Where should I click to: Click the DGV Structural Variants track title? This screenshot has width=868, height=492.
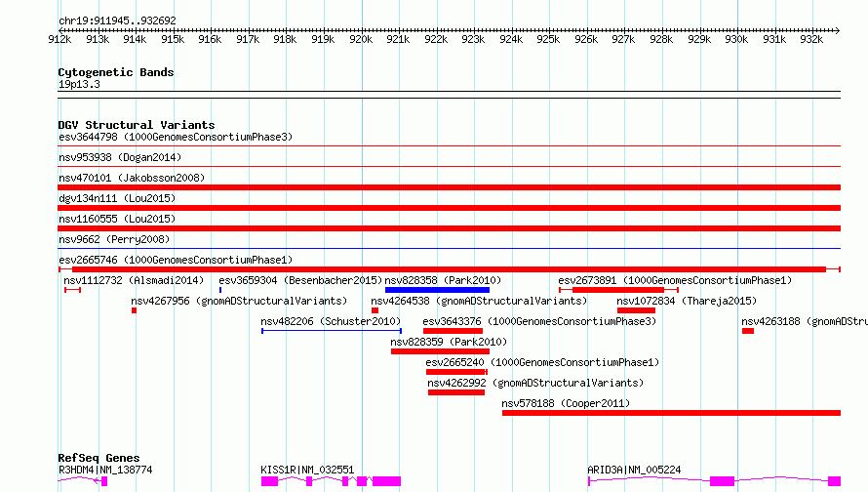137,125
